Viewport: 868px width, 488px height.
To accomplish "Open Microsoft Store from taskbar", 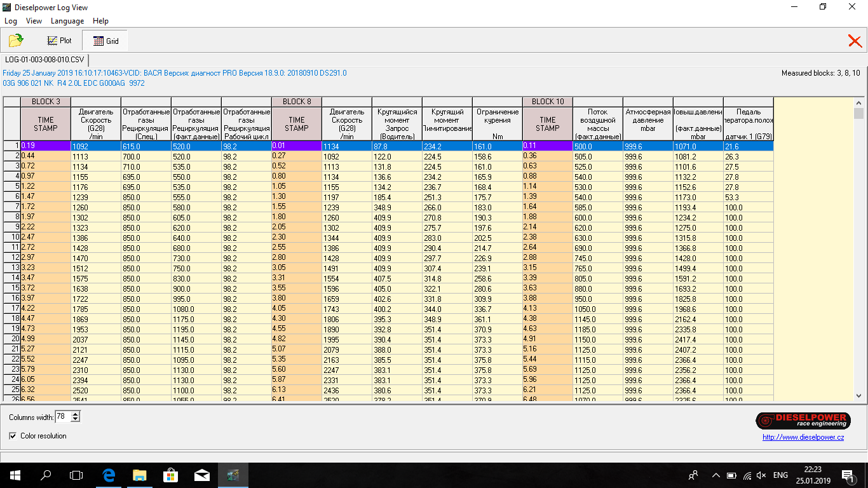I will (171, 475).
